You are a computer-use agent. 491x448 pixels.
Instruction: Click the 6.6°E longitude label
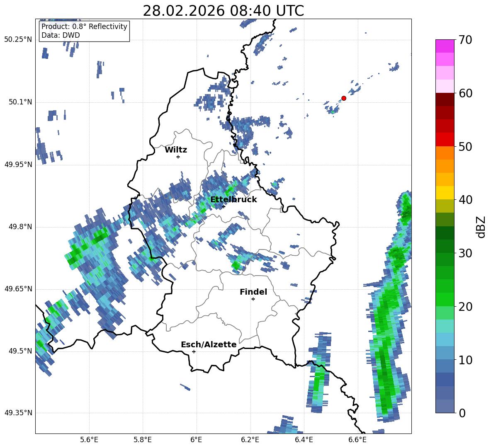[357, 440]
